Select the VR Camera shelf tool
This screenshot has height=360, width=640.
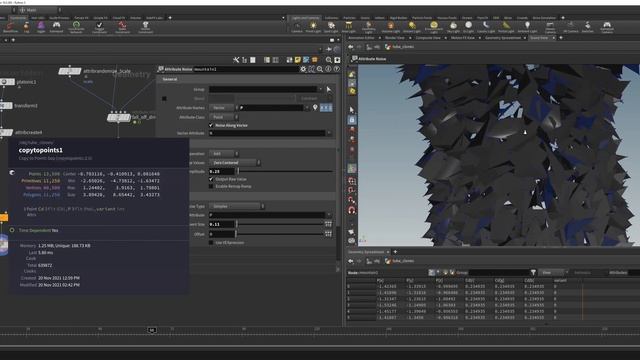tap(571, 27)
